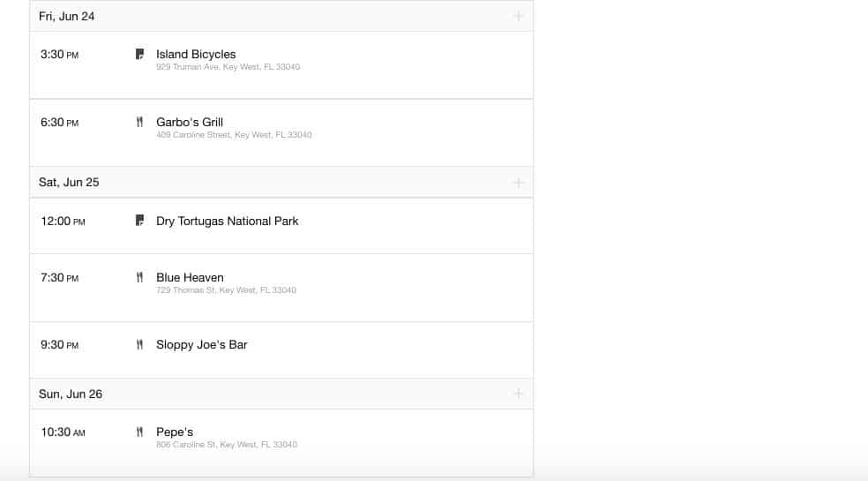This screenshot has height=481, width=868.
Task: Click the 3:30 PM time
Action: [59, 55]
